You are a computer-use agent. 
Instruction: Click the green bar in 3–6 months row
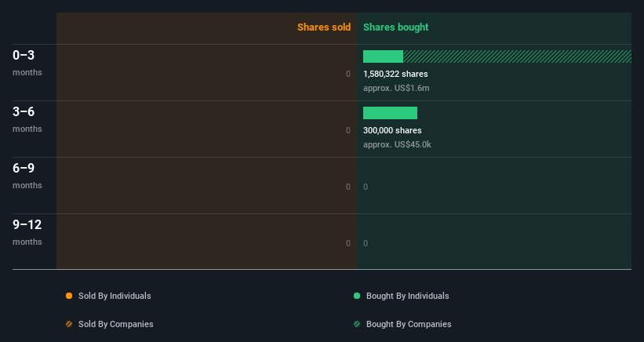pyautogui.click(x=390, y=113)
